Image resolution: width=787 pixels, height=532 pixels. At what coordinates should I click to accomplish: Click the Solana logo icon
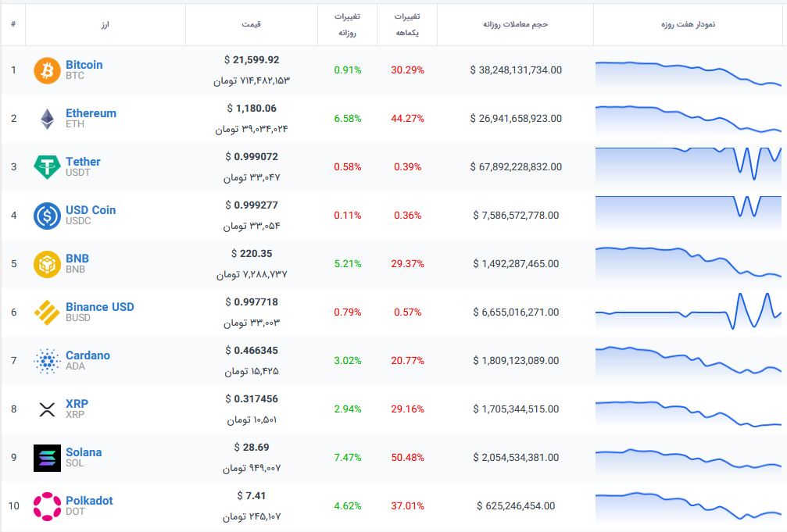[x=47, y=458]
